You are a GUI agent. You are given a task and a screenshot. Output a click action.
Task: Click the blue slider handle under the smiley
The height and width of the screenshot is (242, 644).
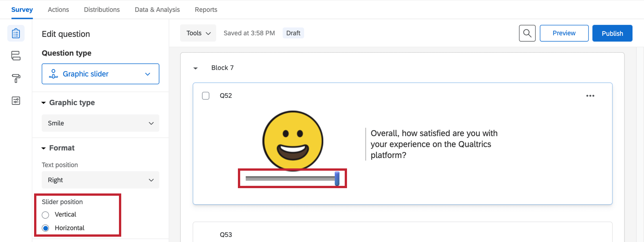pyautogui.click(x=337, y=179)
